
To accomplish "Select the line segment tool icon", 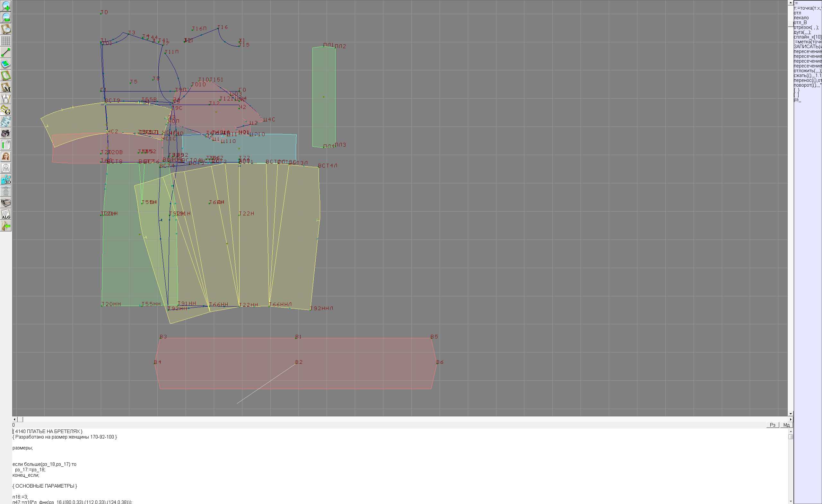I will click(6, 52).
